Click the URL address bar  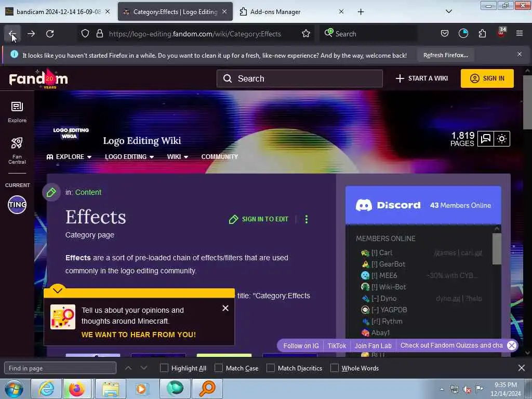(x=195, y=34)
